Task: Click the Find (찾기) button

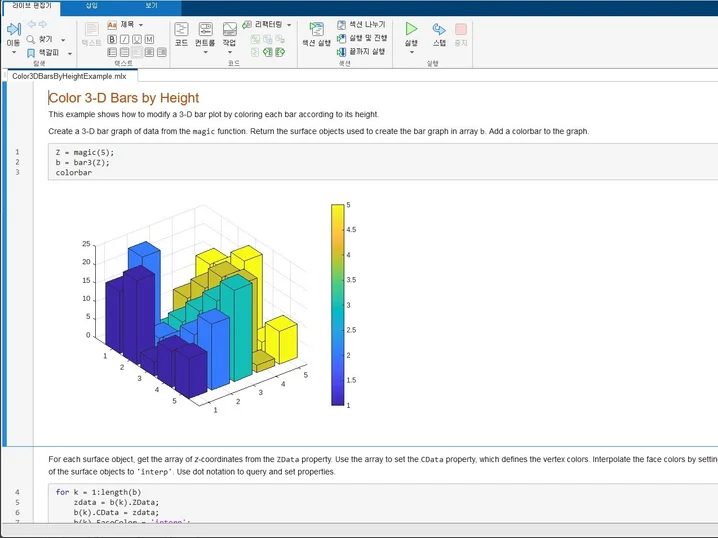Action: (43, 38)
